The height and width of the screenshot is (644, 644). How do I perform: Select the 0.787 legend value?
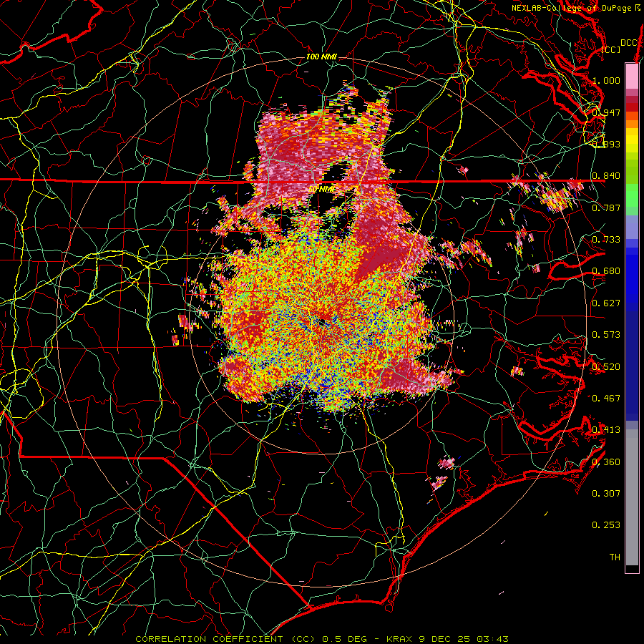pos(606,208)
